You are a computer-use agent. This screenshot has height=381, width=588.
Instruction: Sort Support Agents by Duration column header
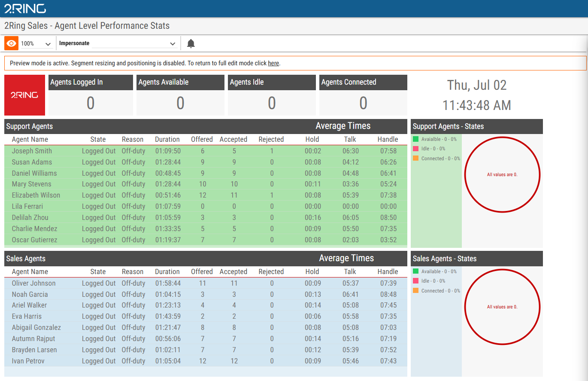(x=167, y=139)
